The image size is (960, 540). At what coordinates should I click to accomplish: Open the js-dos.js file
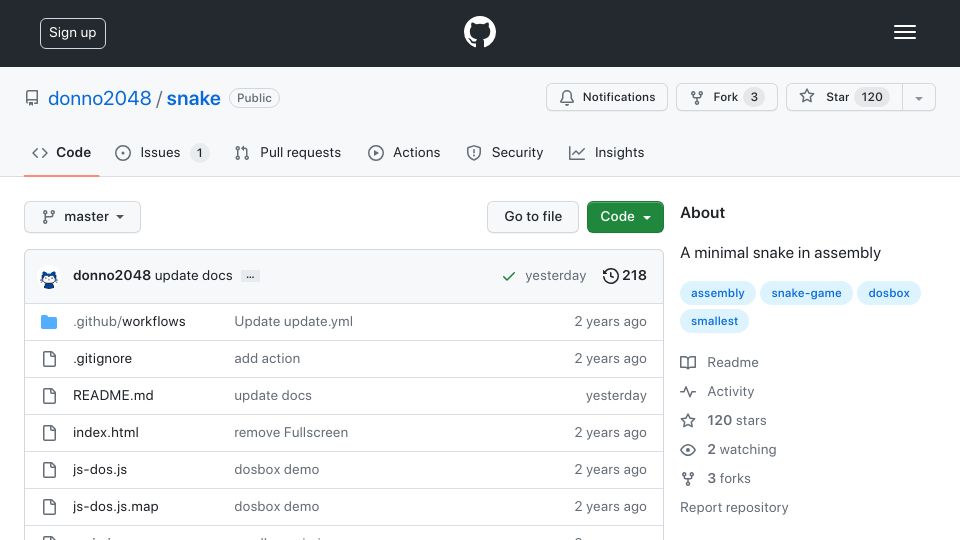[x=100, y=470]
